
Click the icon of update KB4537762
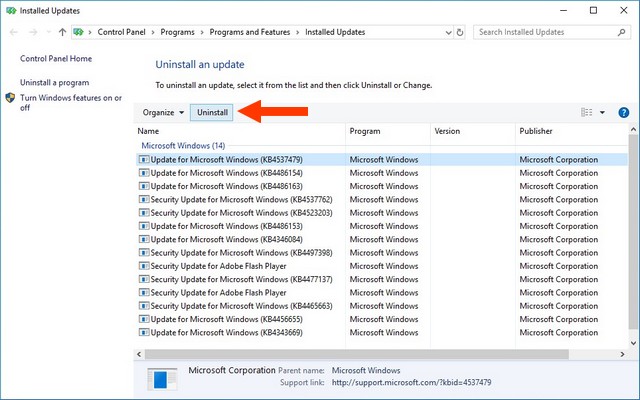coord(144,199)
